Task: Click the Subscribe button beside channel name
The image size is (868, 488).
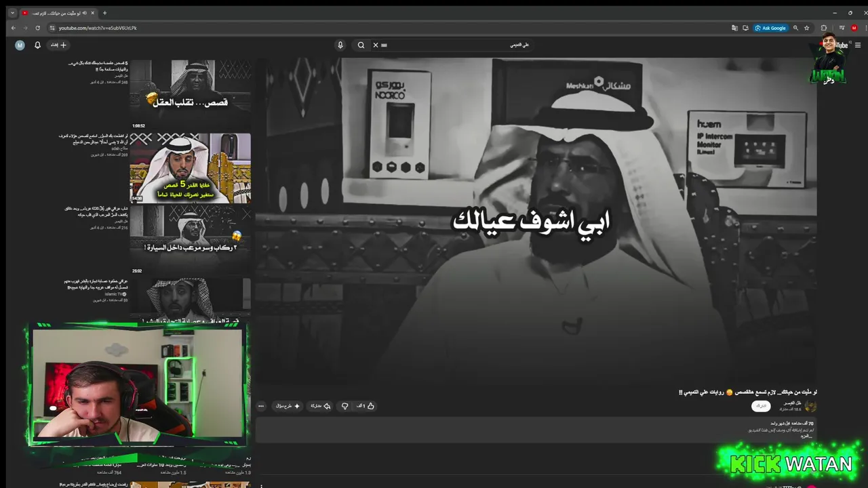Action: tap(761, 406)
